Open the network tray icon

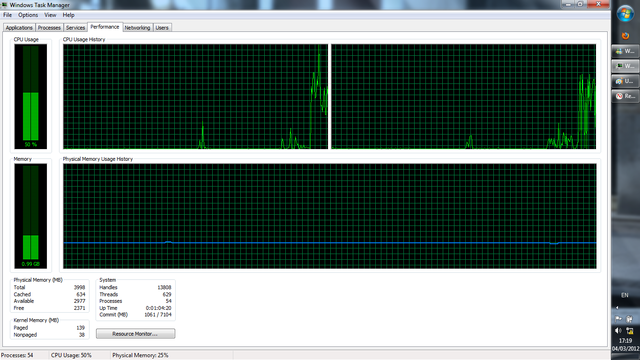tap(630, 331)
